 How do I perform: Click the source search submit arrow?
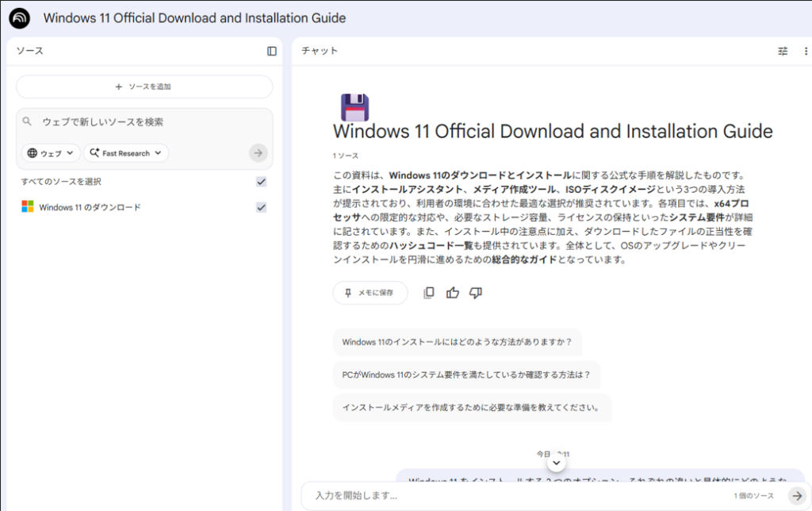click(x=258, y=153)
